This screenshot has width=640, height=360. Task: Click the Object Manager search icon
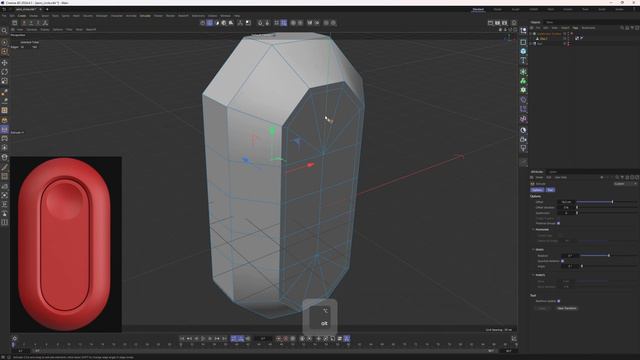click(x=622, y=28)
